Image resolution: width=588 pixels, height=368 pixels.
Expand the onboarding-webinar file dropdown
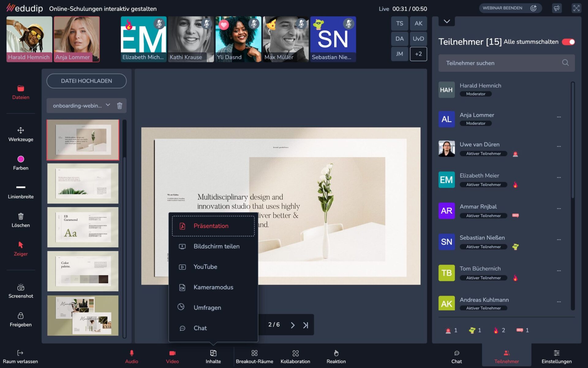point(108,105)
